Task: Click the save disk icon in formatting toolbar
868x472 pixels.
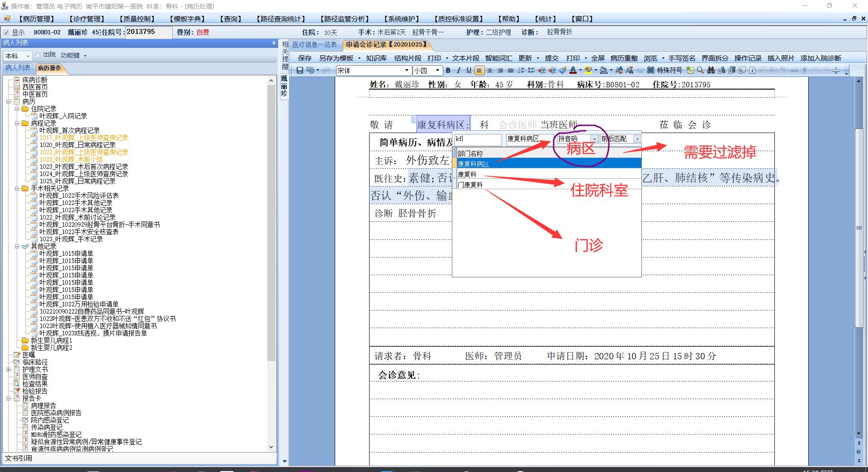Action: point(299,70)
